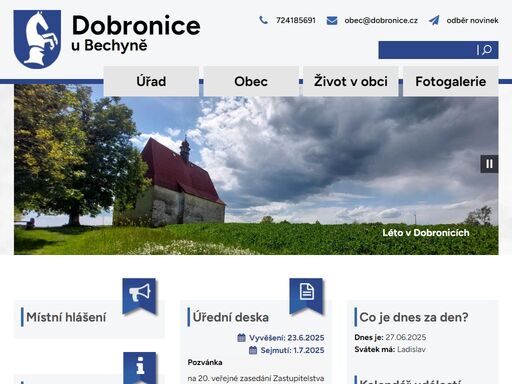Open the Fotogalerie menu

(451, 81)
